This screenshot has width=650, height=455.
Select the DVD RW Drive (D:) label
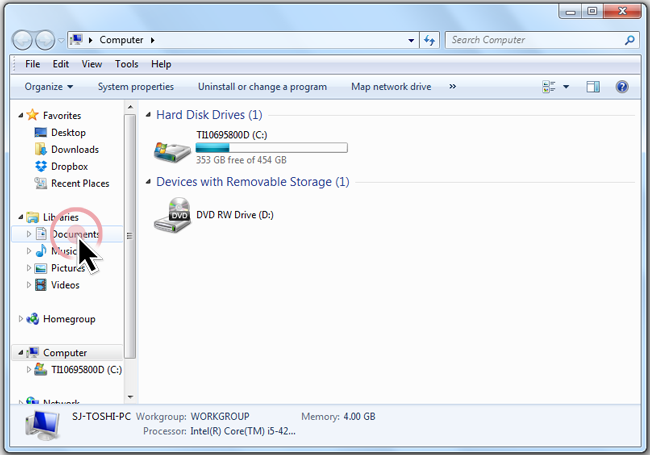[235, 215]
